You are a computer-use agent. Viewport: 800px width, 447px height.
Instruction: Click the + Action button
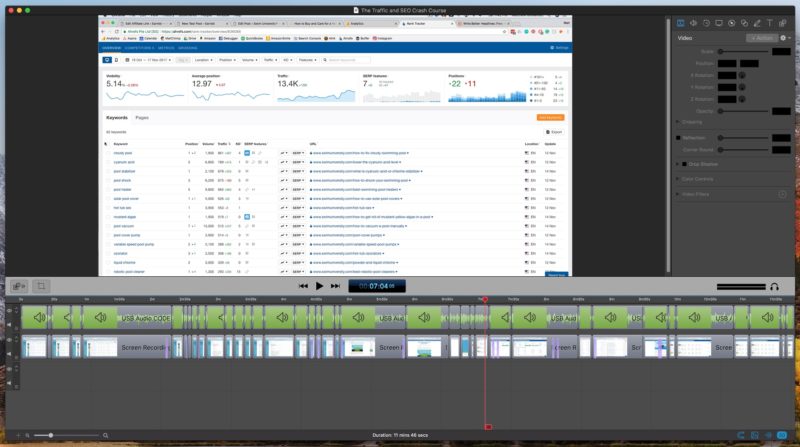762,38
